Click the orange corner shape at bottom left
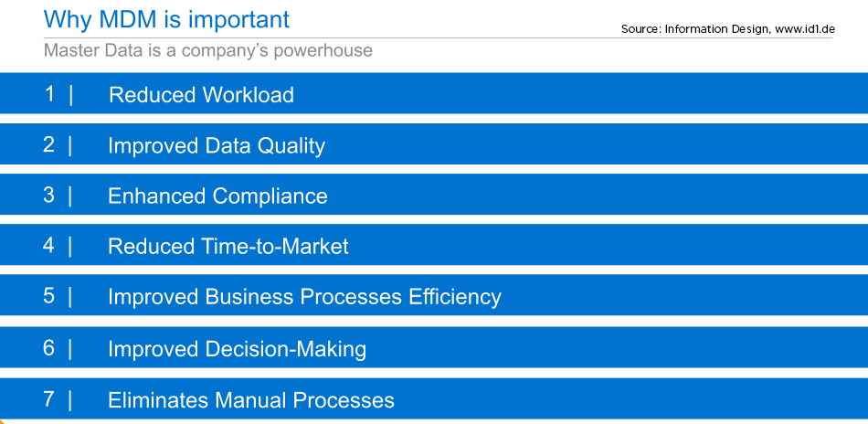Screen dimensions: 868x424 click(2, 422)
